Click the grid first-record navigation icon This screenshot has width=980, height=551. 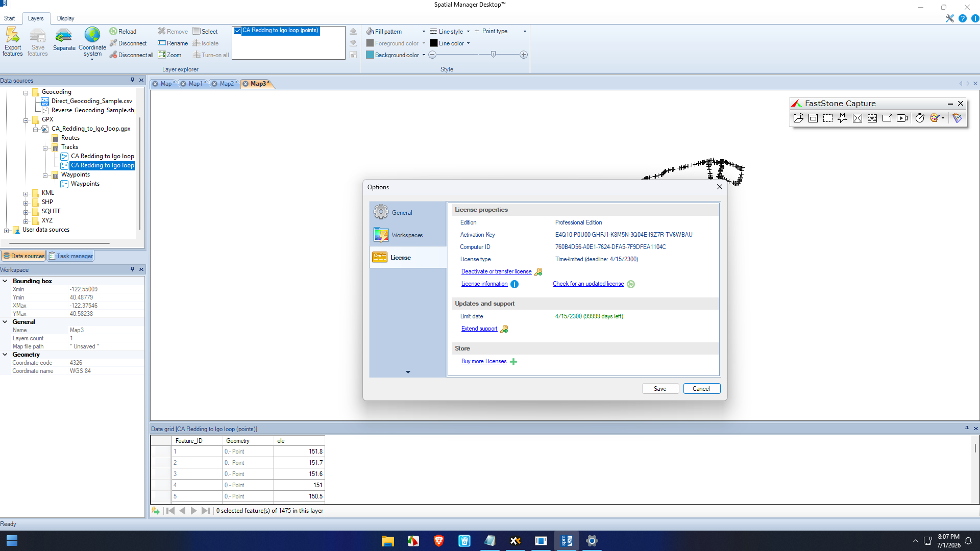(170, 511)
